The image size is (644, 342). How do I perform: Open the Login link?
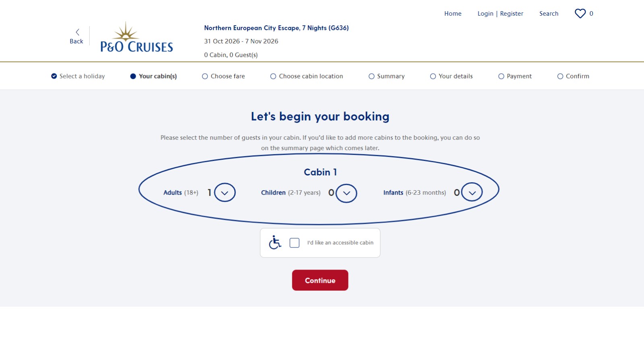(x=485, y=14)
